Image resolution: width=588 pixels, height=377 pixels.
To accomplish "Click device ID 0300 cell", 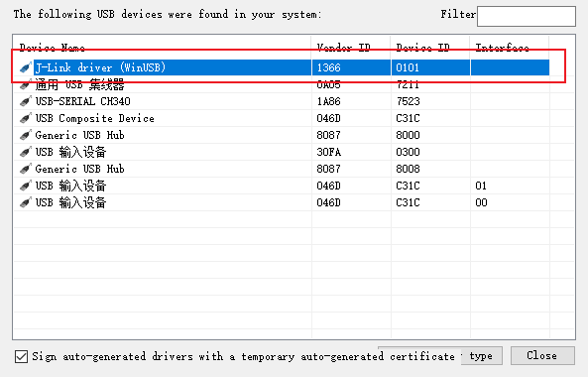I will (x=408, y=152).
